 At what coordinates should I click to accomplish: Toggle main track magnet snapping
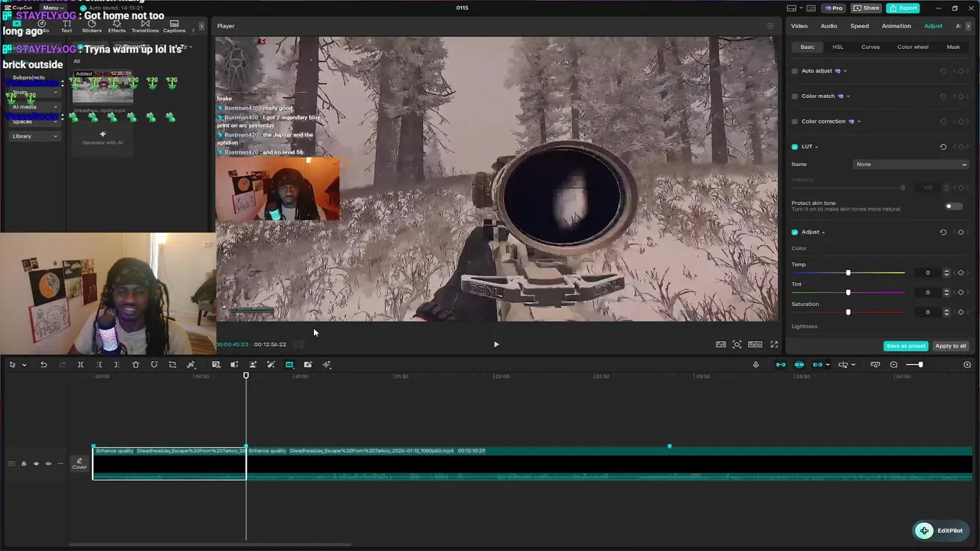[781, 365]
